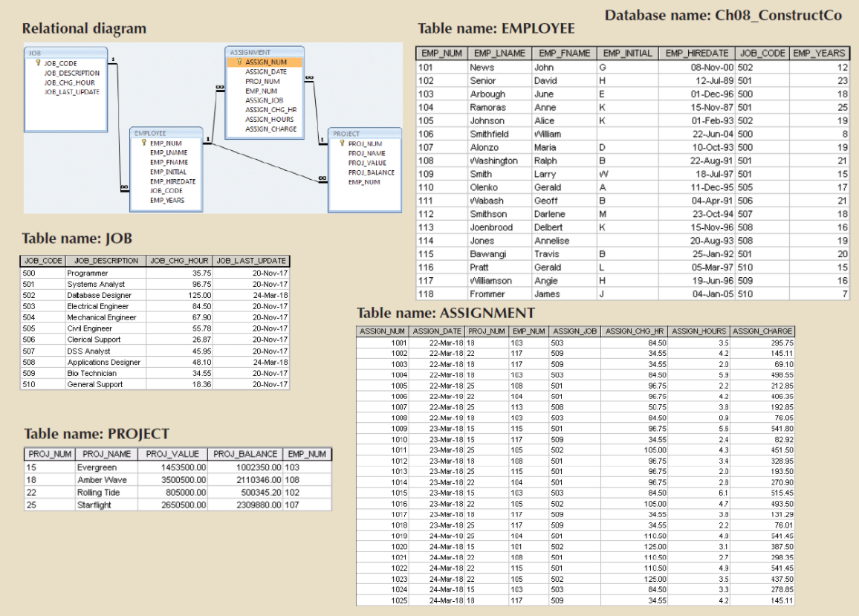The height and width of the screenshot is (616, 859).
Task: Click the infinity symbol on the EMPLOYEE–ASSIGNMENT relationship line
Action: point(219,88)
